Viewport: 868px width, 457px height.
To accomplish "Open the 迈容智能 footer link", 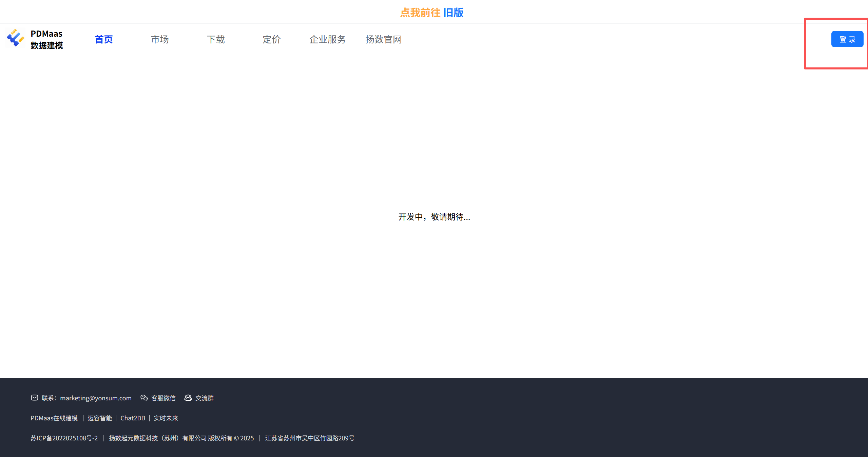I will coord(100,418).
